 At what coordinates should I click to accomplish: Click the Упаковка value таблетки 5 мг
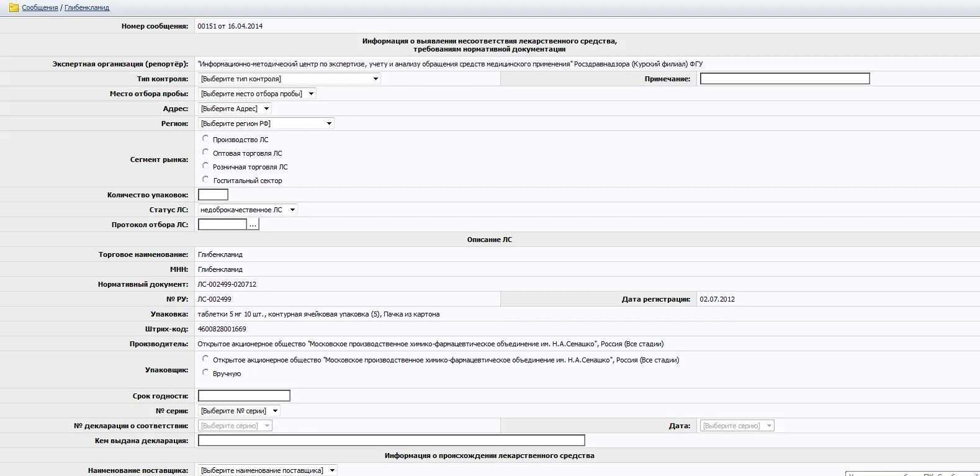tap(318, 314)
